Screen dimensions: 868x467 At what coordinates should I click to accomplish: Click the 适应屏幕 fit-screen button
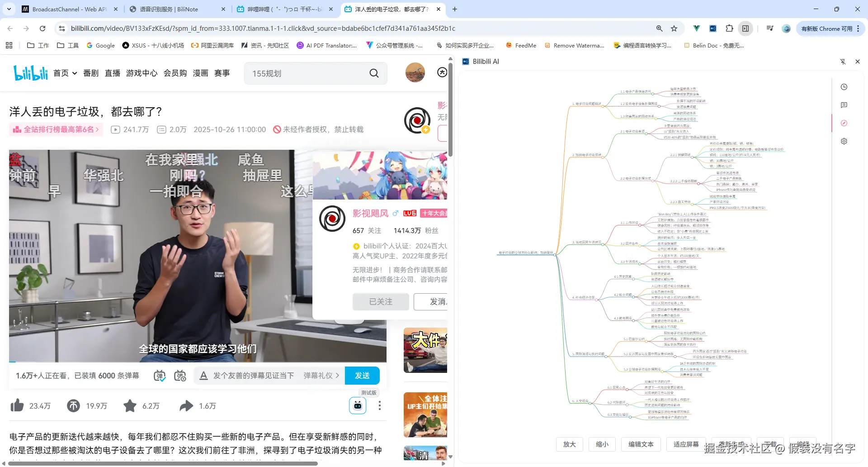pos(686,444)
